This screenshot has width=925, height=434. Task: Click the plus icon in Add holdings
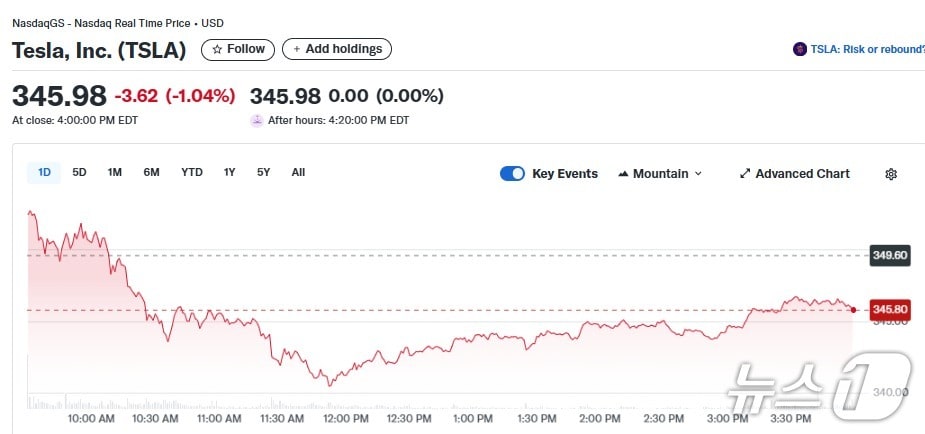(x=296, y=49)
